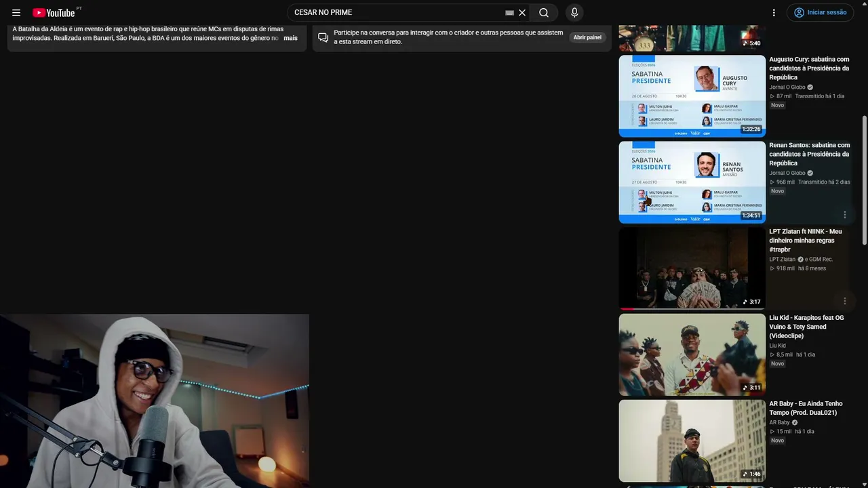Open the Liu Kid Karapitos video thumbnail

click(x=692, y=354)
